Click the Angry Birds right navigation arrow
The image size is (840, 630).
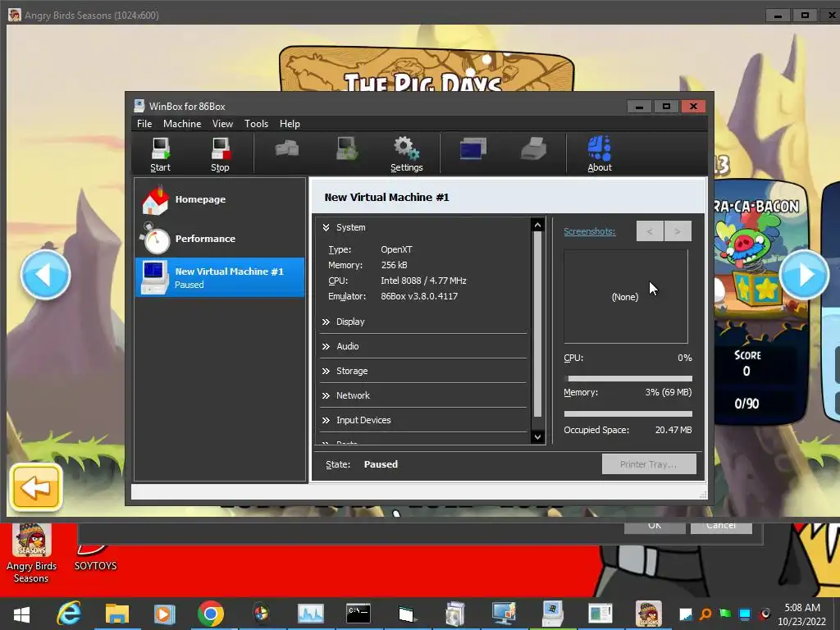point(804,275)
